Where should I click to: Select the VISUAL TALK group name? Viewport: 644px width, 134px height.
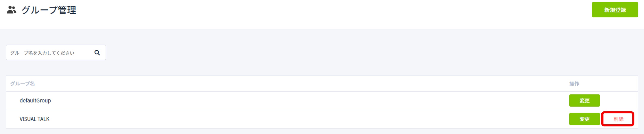pos(34,119)
